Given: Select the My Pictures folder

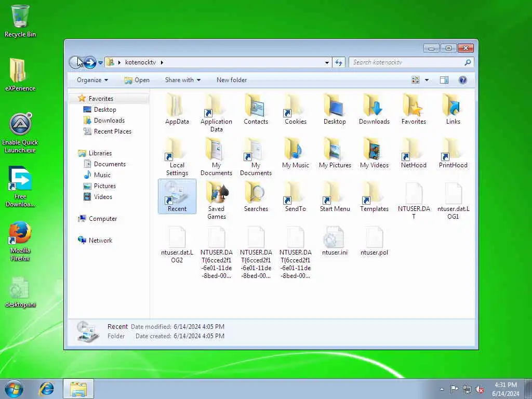Looking at the screenshot, I should tap(335, 153).
